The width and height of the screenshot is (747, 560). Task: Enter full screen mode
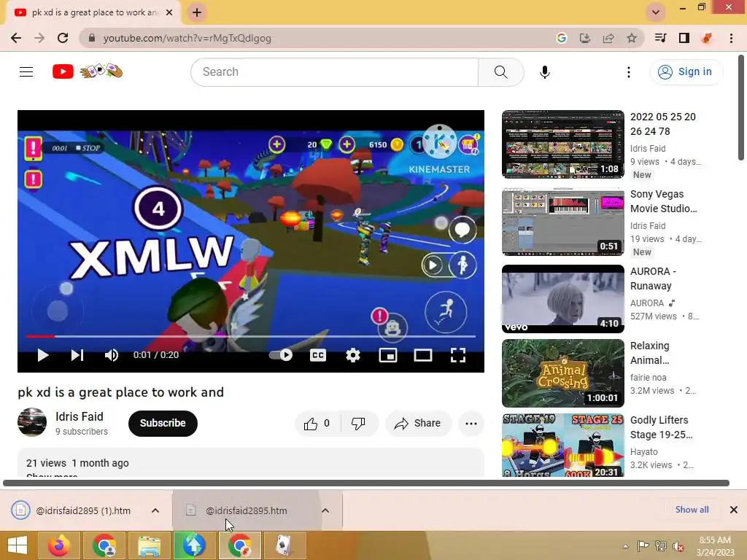458,355
